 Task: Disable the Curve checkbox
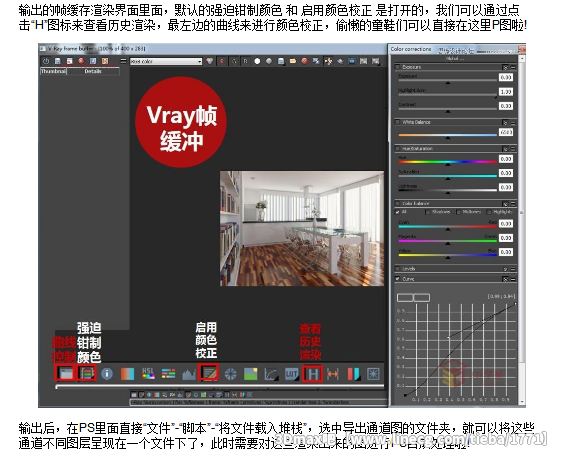pyautogui.click(x=398, y=279)
